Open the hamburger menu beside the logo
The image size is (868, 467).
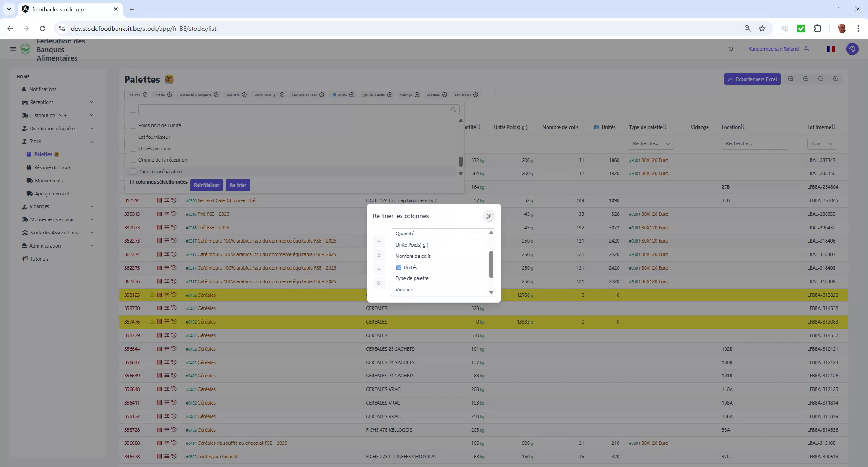click(x=13, y=49)
